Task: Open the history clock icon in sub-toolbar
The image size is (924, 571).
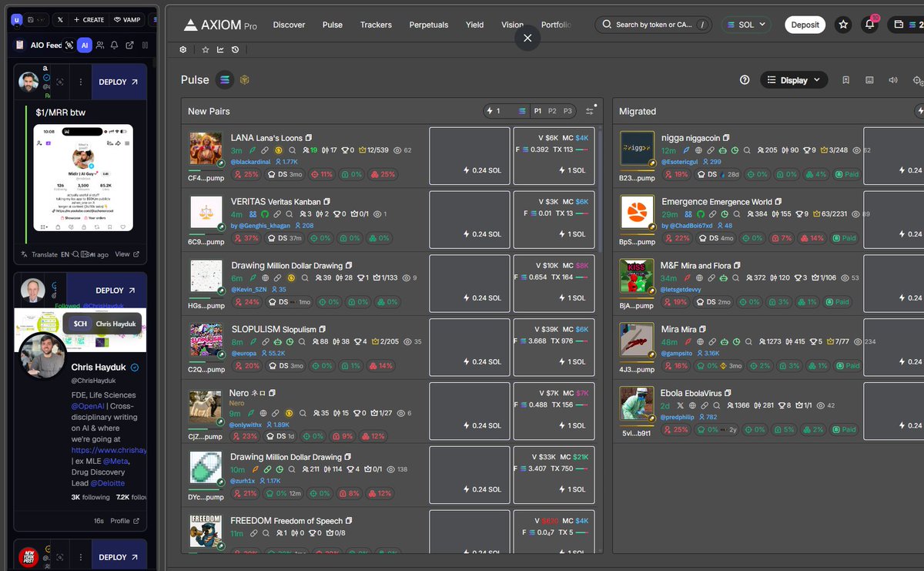Action: (x=235, y=49)
